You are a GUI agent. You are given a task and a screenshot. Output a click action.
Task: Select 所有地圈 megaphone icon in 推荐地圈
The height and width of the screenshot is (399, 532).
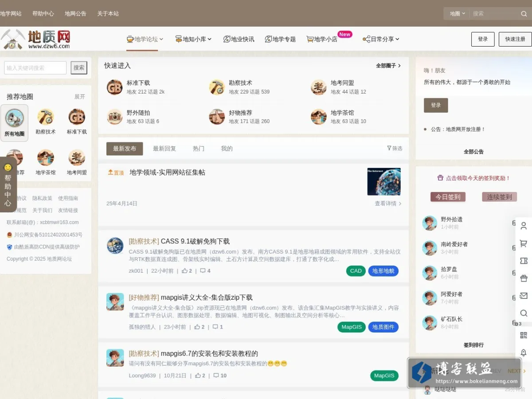coord(14,118)
